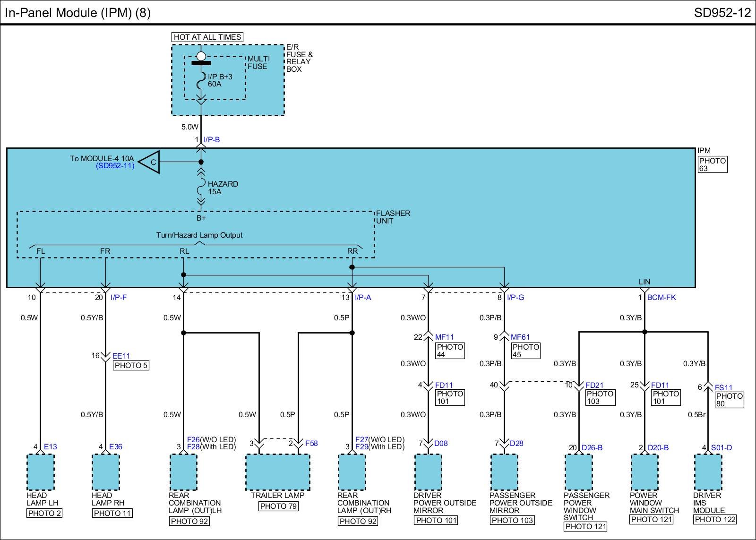Select the Driver Power Outside Mirror box
Viewport: 756px width, 540px height.
coord(428,472)
